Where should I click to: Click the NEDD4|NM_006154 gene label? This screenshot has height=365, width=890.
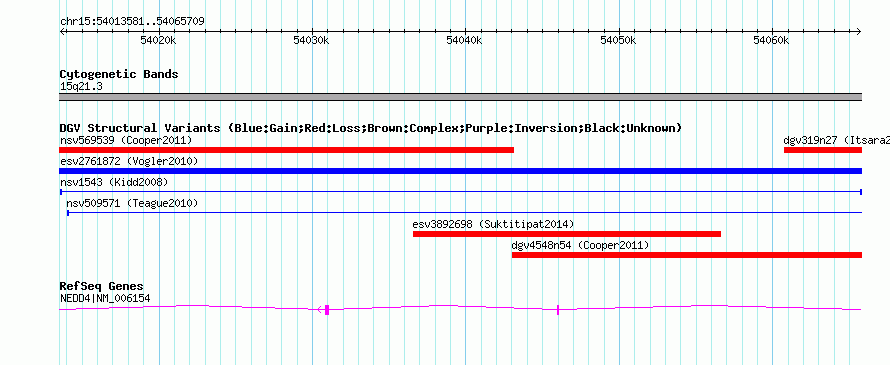click(105, 299)
